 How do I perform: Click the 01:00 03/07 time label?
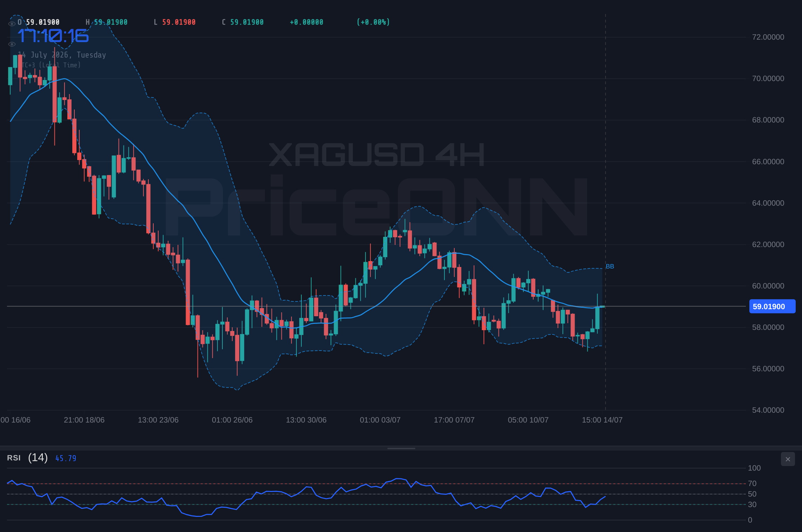(x=380, y=420)
